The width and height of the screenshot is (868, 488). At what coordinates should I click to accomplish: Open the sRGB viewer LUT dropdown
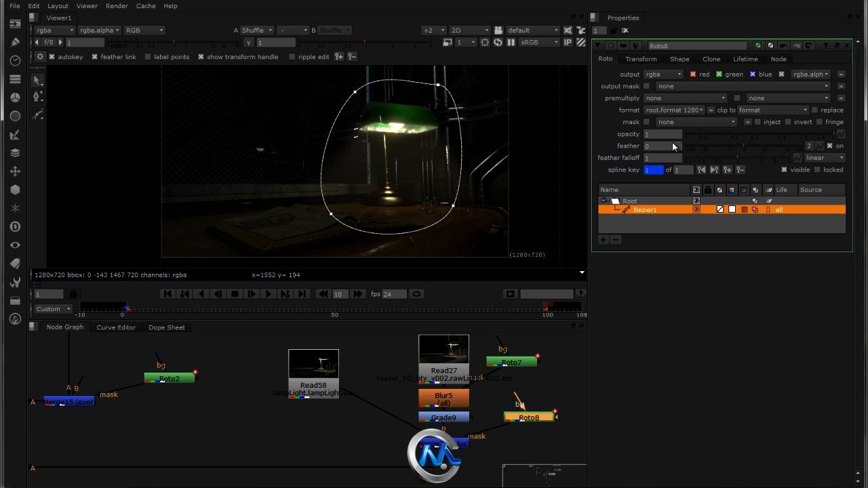click(x=540, y=42)
